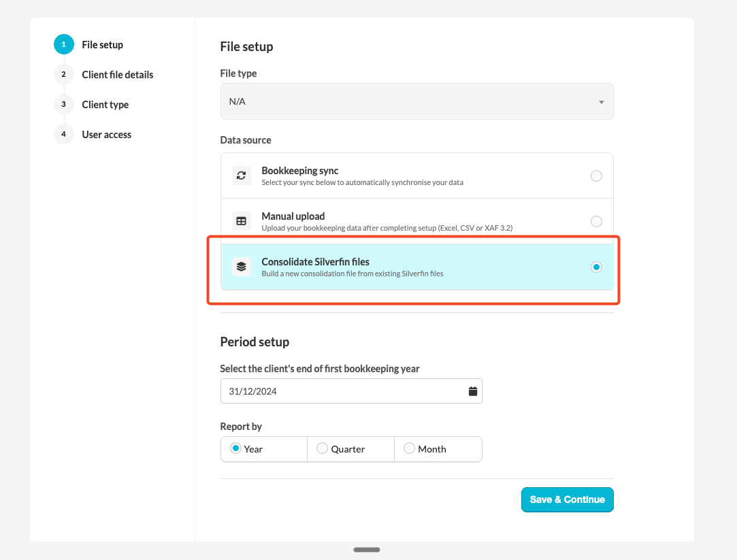737x560 pixels.
Task: Select the Manual upload radio button
Action: click(x=596, y=221)
